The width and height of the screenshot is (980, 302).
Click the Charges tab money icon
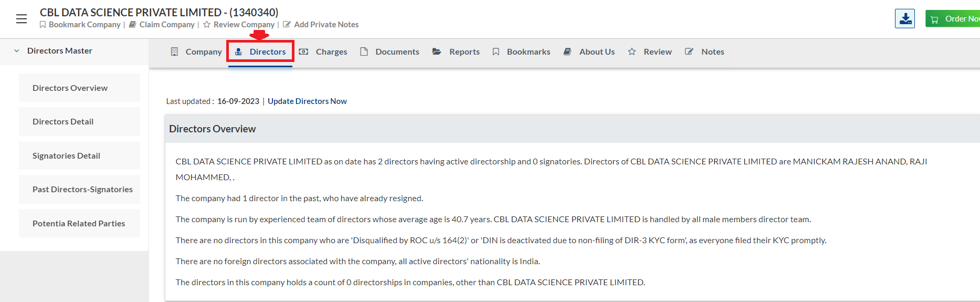click(303, 51)
